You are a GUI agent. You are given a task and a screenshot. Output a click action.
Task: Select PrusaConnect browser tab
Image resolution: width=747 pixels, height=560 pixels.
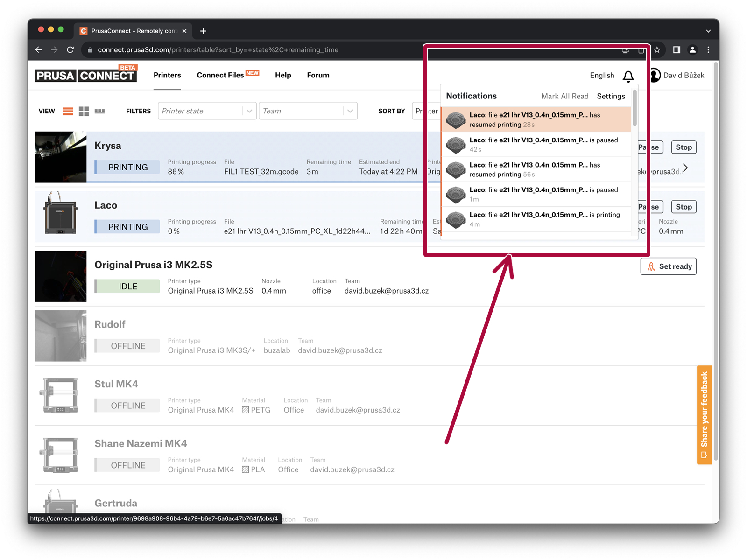tap(133, 31)
